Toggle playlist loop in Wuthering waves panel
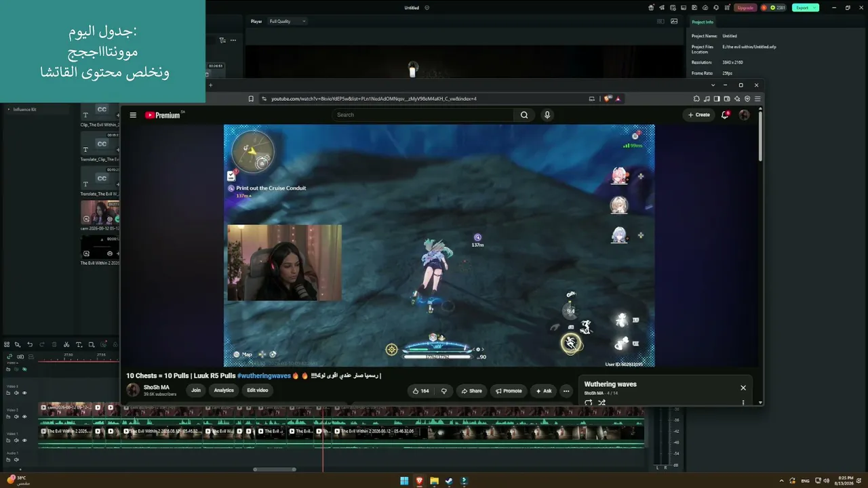The height and width of the screenshot is (488, 868). tap(588, 403)
